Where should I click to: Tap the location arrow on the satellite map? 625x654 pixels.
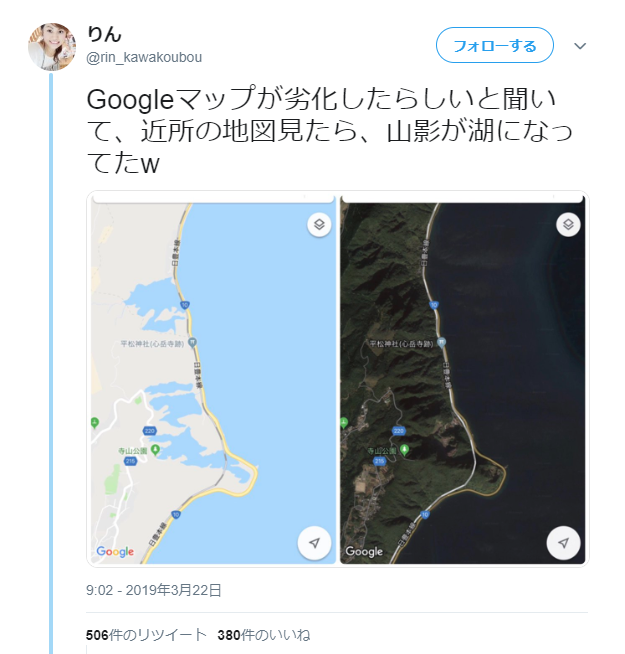pyautogui.click(x=563, y=543)
